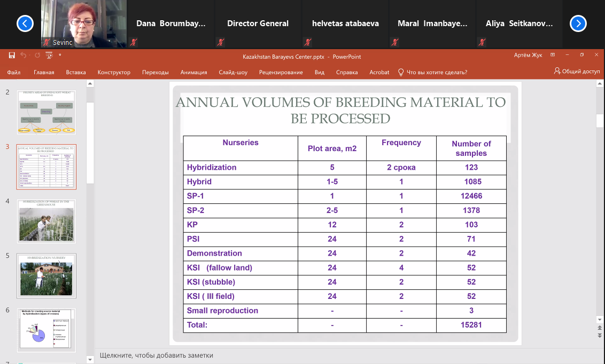This screenshot has height=364, width=605.
Task: Start slide show from beginning icon
Action: tap(49, 56)
